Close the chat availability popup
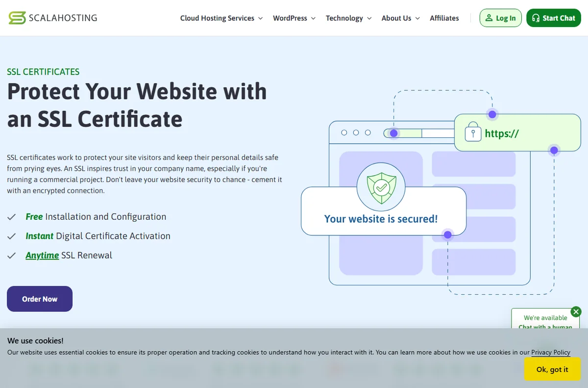 tap(576, 311)
